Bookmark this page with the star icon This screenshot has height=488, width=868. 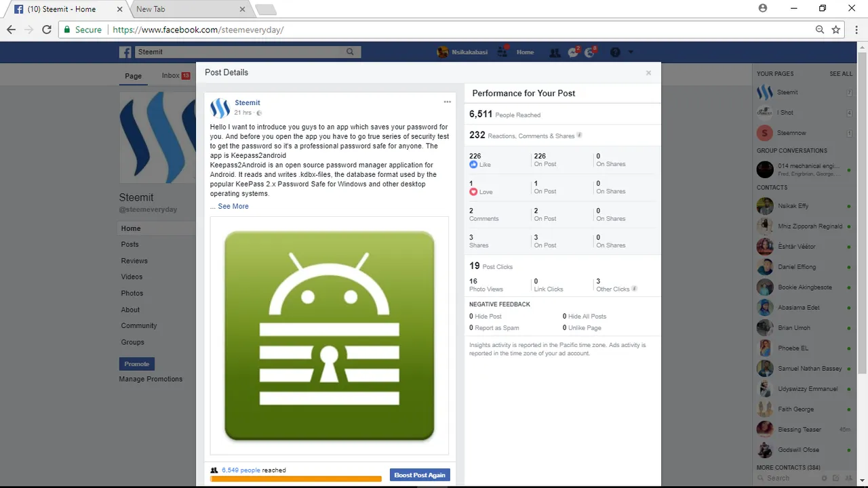click(836, 30)
